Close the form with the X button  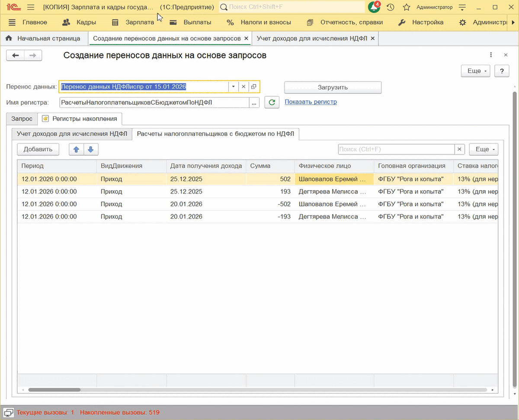click(506, 55)
